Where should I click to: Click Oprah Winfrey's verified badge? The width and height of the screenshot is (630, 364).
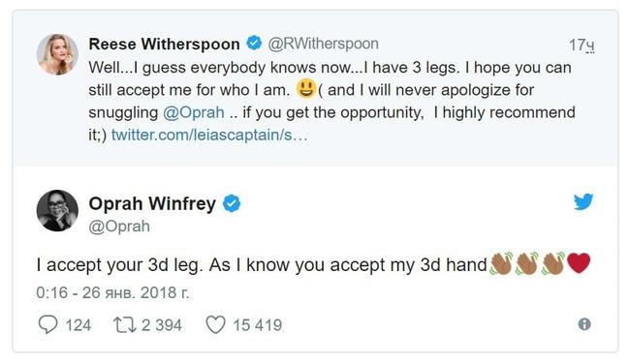pos(232,203)
